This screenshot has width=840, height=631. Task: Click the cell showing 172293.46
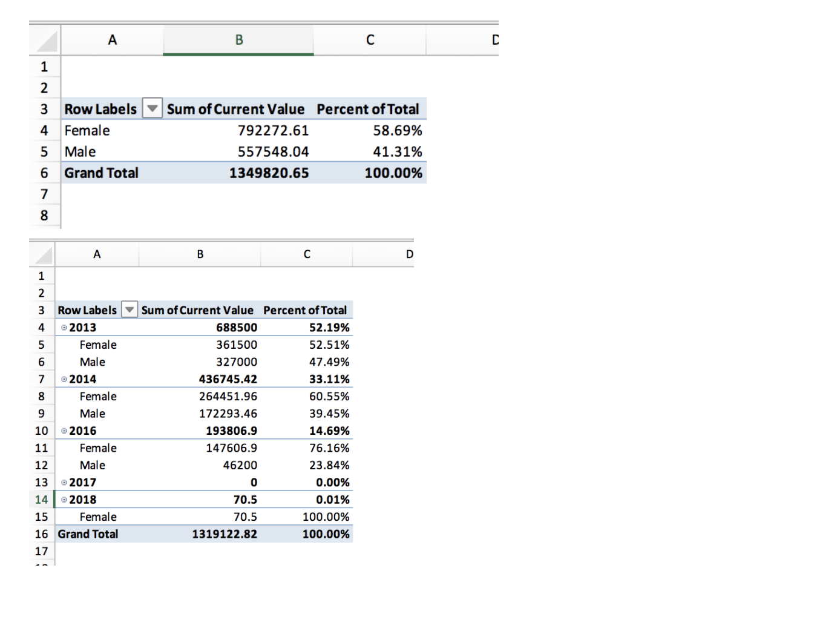point(200,414)
